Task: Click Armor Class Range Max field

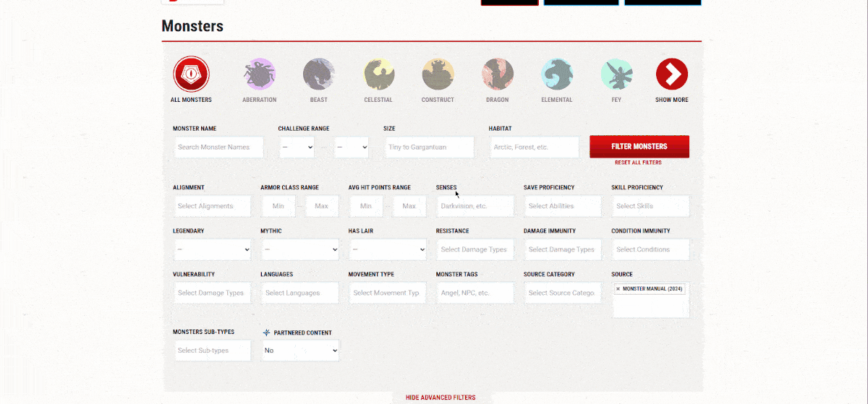Action: click(x=322, y=206)
